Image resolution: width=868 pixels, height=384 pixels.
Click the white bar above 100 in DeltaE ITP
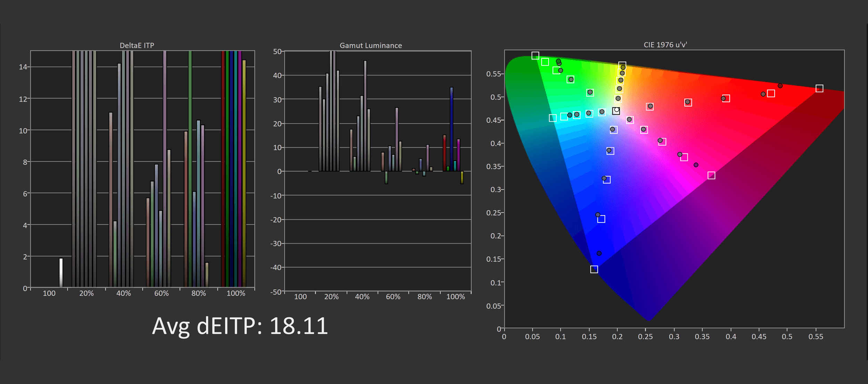pos(61,272)
